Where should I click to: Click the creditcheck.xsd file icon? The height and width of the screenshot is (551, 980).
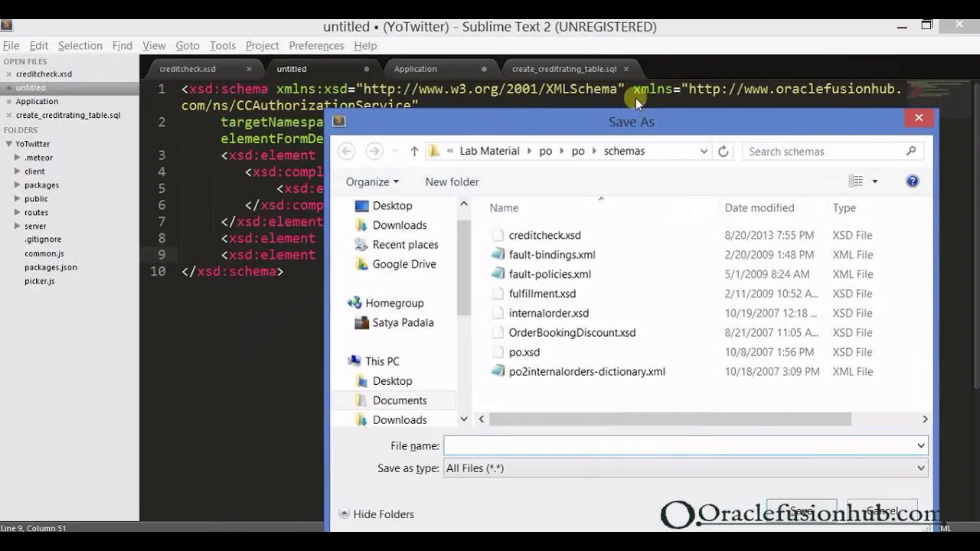point(498,235)
